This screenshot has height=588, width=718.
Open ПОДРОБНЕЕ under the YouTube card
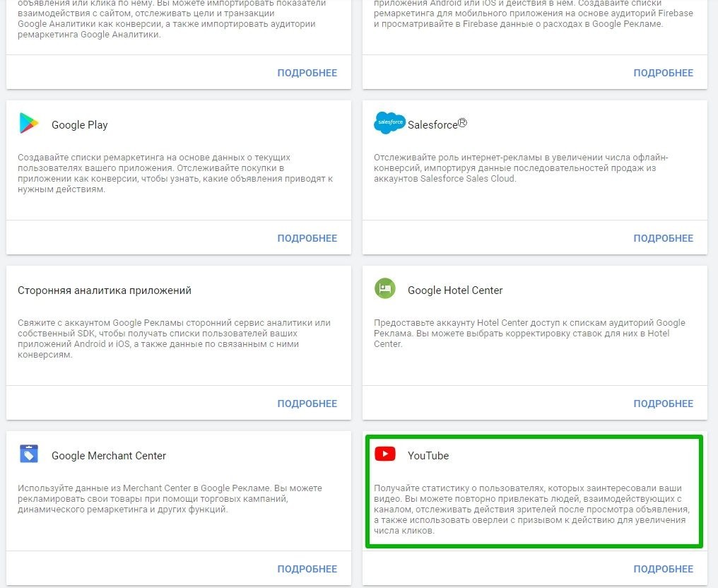point(664,569)
